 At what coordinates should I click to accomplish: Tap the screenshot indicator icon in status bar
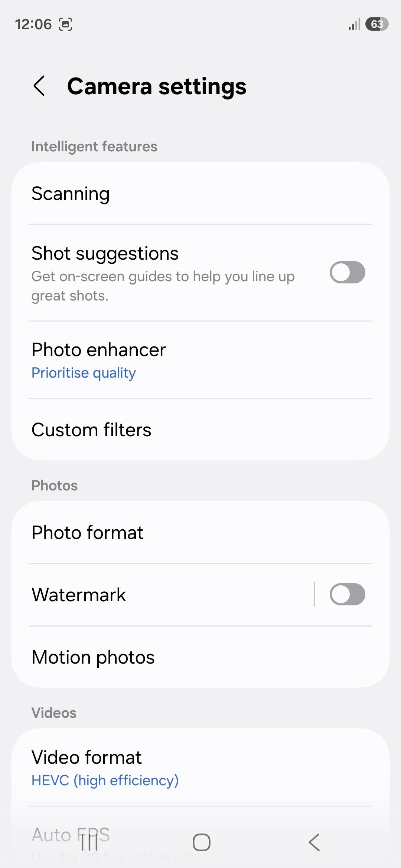tap(66, 24)
